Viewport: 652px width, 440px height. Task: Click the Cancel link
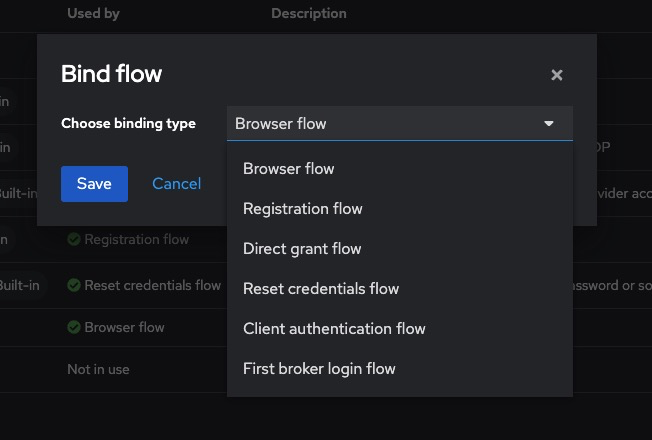(x=176, y=184)
